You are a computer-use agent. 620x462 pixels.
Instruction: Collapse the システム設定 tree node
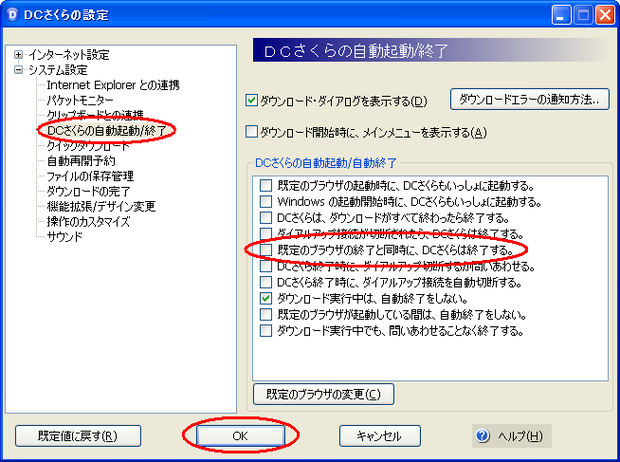pyautogui.click(x=18, y=70)
